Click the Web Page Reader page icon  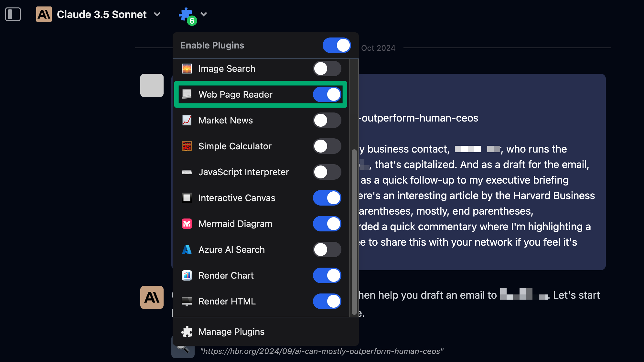[x=187, y=94]
